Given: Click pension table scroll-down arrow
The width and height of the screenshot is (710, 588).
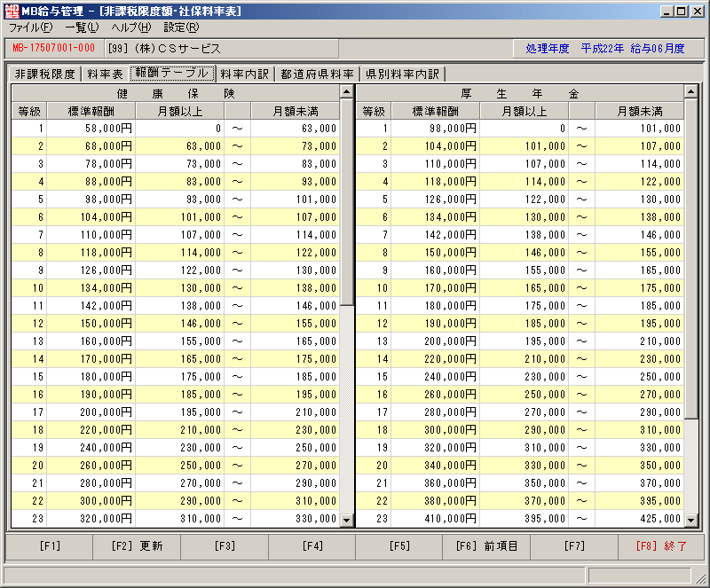Looking at the screenshot, I should (691, 520).
